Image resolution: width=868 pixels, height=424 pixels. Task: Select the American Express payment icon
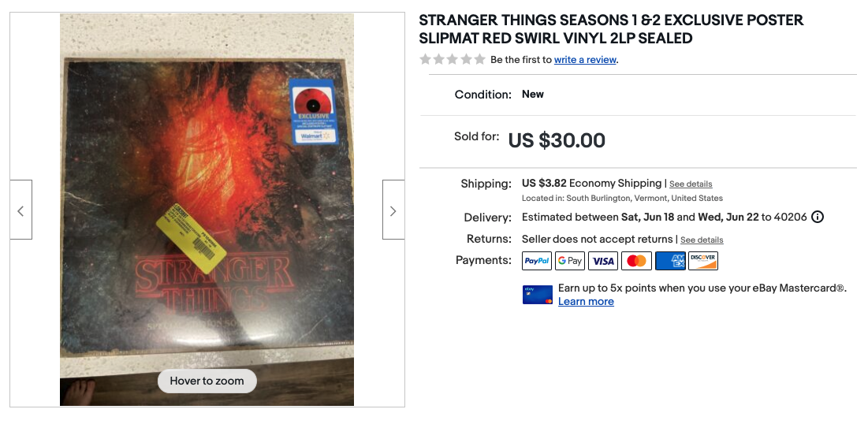[670, 261]
